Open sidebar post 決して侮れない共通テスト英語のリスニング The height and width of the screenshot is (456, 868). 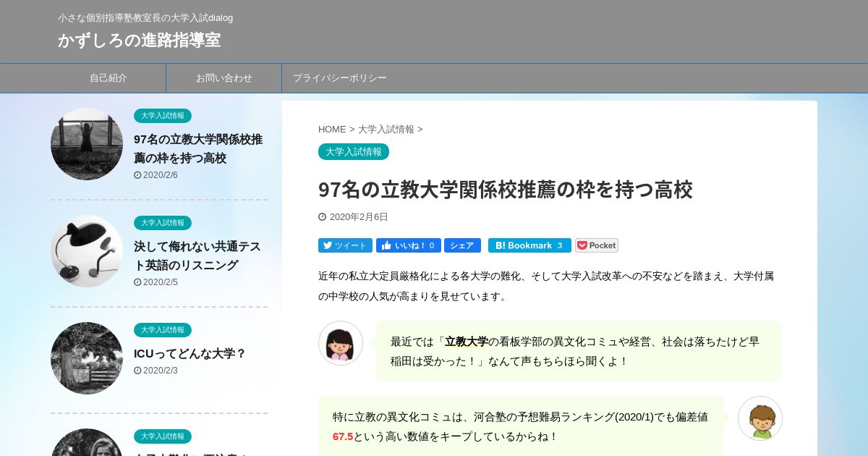pos(197,256)
